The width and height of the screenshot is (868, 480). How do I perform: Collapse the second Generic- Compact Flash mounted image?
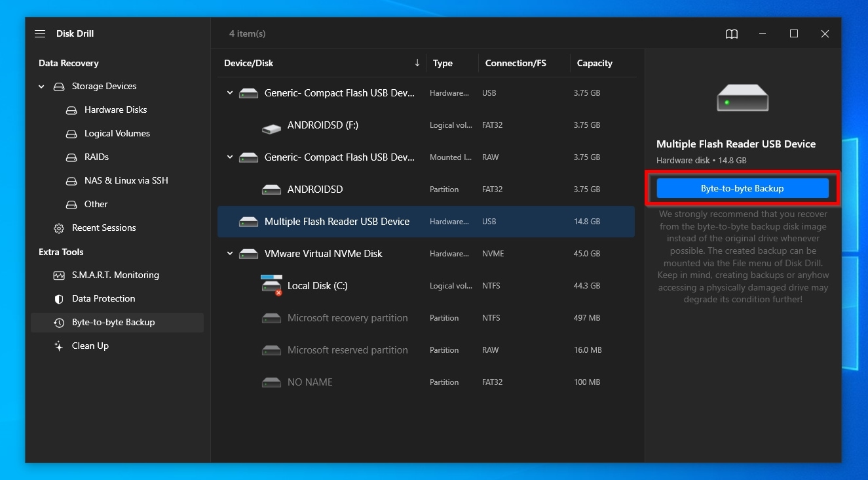(x=230, y=157)
